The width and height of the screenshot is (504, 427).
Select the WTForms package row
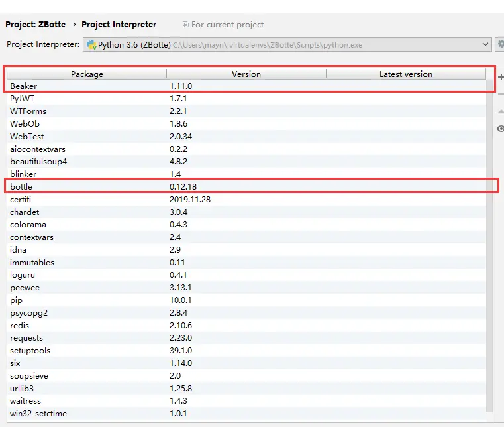(x=246, y=111)
